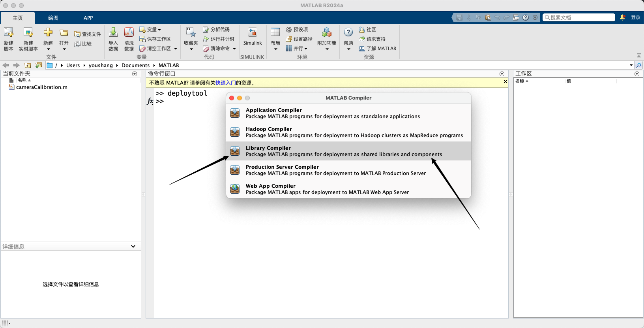Screen dimensions: 644x328
Task: Click the forward arrow in address bar
Action: pyautogui.click(x=16, y=65)
